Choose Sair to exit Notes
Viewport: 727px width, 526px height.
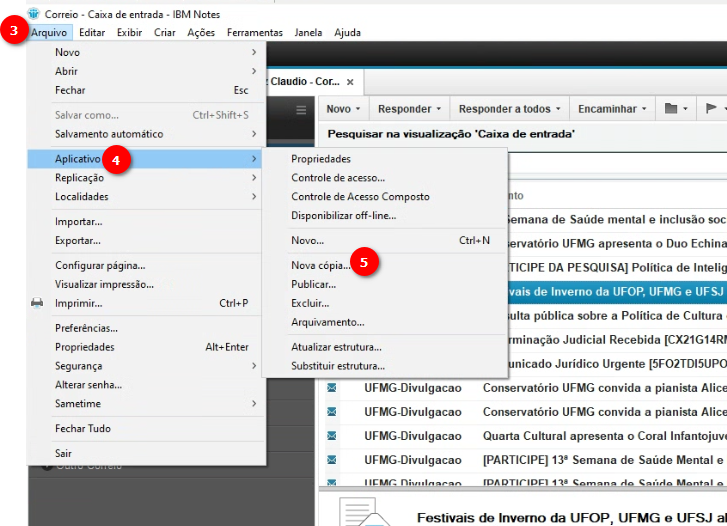[147, 453]
